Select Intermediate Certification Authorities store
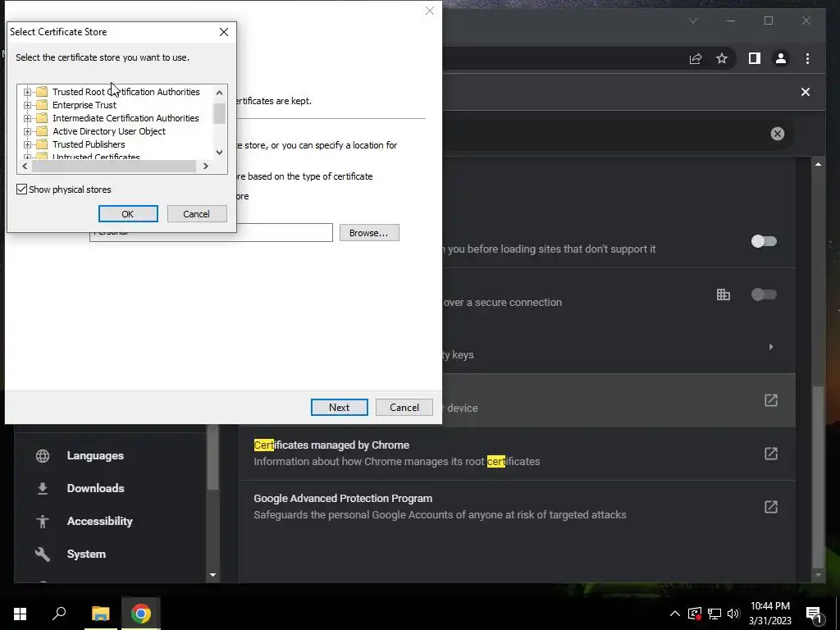The width and height of the screenshot is (840, 630). (126, 118)
